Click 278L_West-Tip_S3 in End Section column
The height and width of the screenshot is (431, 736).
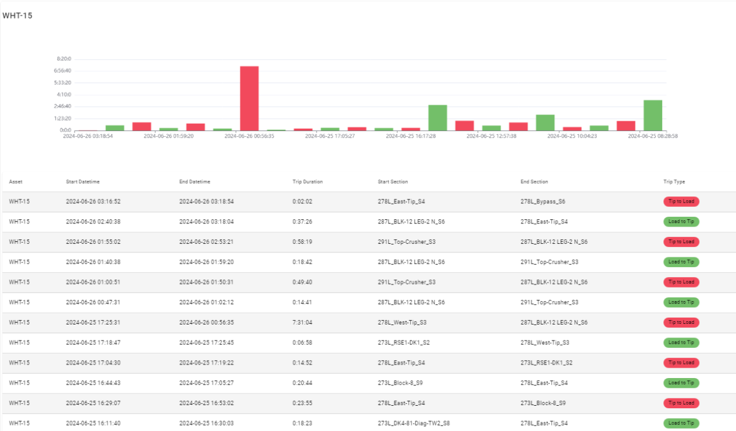[545, 343]
